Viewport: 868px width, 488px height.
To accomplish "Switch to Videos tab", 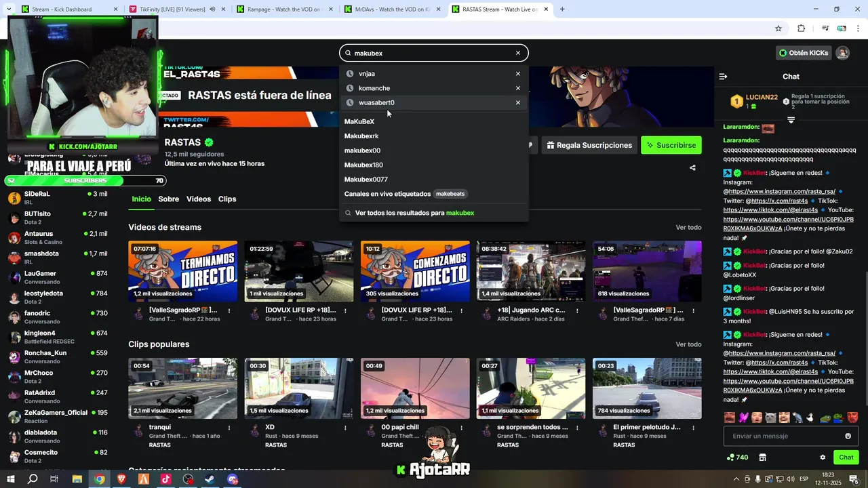I will pos(199,199).
